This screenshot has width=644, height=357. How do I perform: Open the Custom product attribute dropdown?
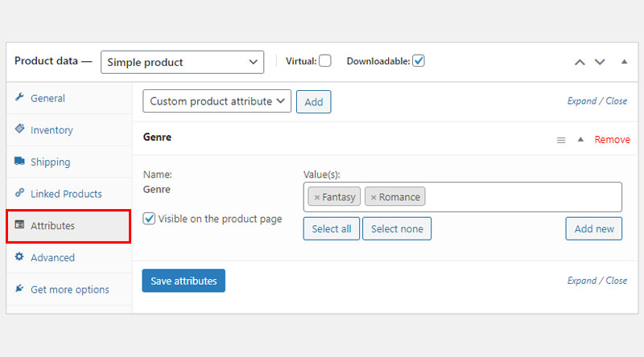[x=217, y=101]
